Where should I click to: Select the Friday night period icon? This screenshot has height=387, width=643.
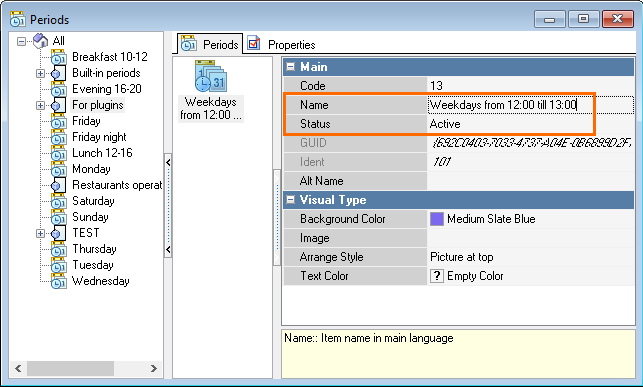[x=59, y=137]
